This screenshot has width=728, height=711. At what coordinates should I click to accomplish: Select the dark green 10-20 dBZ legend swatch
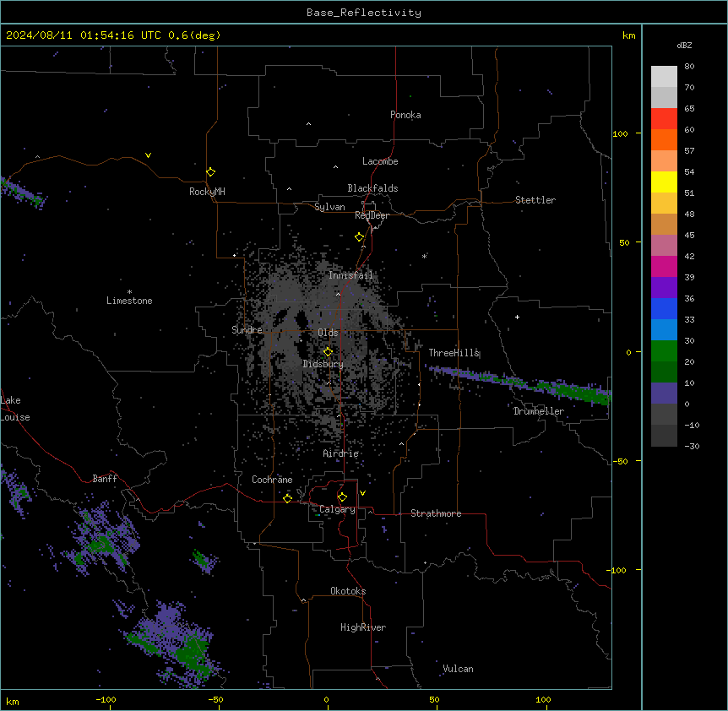[664, 372]
